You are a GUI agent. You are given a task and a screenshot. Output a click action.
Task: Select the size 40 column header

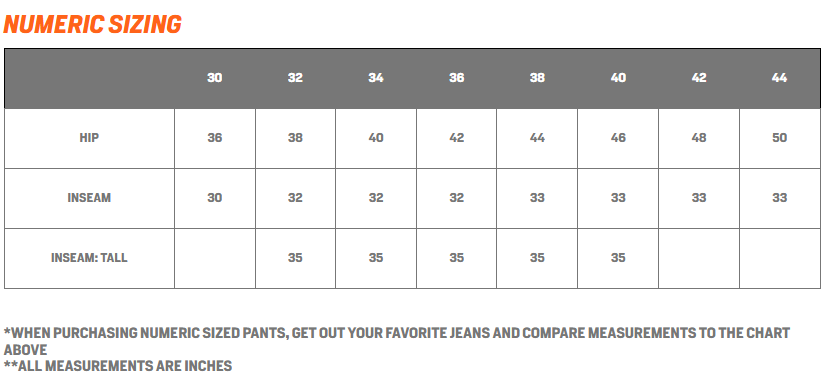[x=618, y=78]
